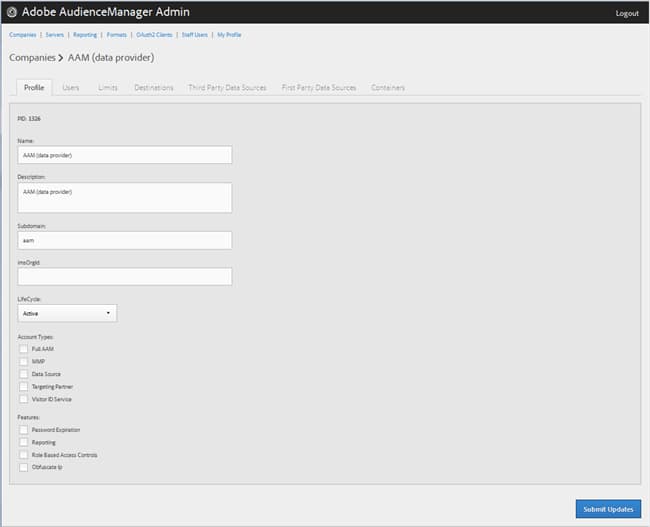Open the OAuth2 Clients link
The image size is (650, 527).
click(154, 35)
